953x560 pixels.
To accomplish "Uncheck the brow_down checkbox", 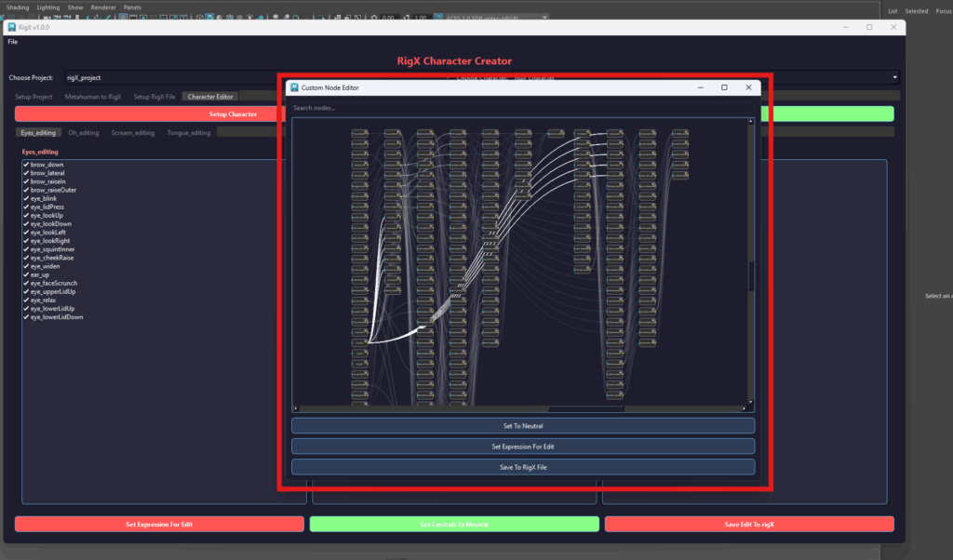I will click(x=26, y=165).
